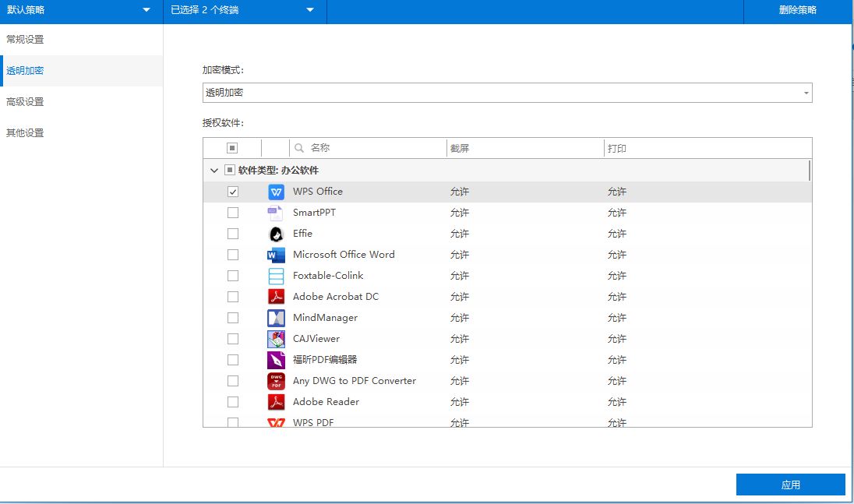Open the 已选择 2 个终端 dropdown
Screen dimensions: 854x504
click(245, 10)
